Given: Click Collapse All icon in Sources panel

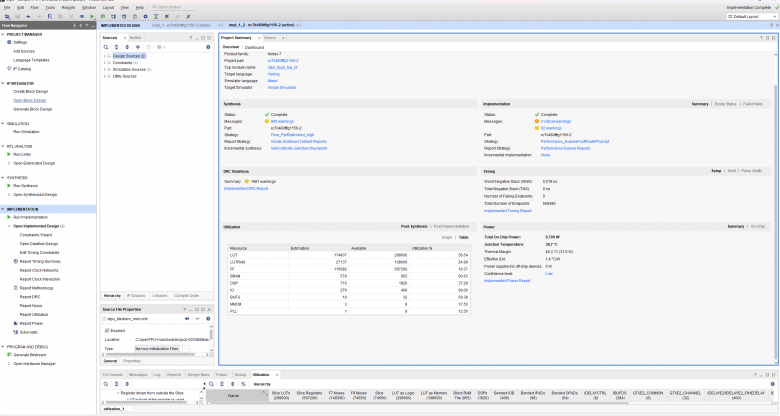Looking at the screenshot, I should click(x=116, y=47).
